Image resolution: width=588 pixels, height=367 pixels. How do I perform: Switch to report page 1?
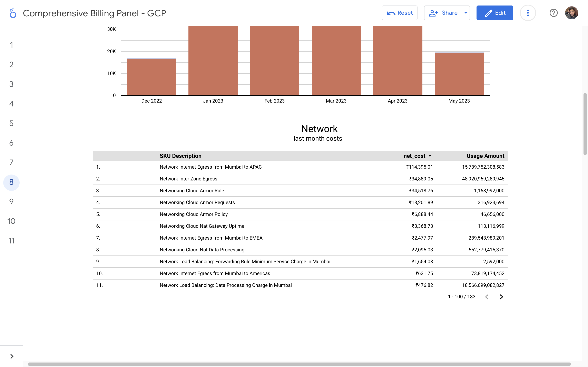pos(11,45)
